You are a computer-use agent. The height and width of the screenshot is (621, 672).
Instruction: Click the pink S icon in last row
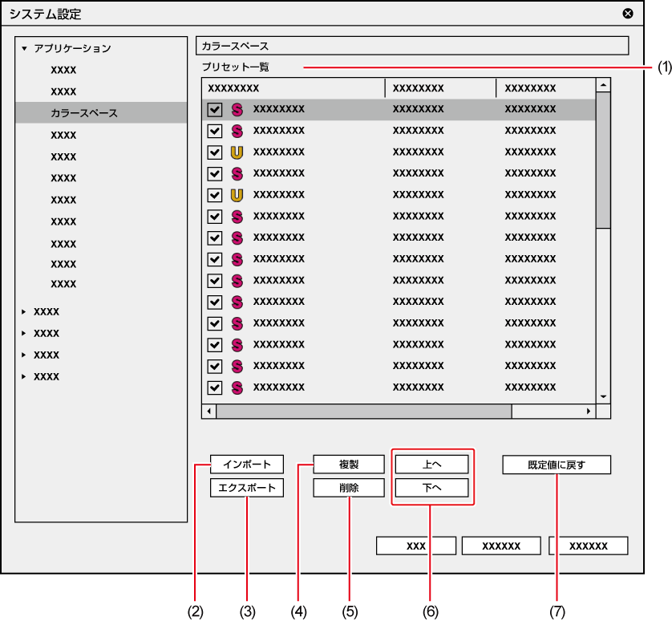pos(237,388)
